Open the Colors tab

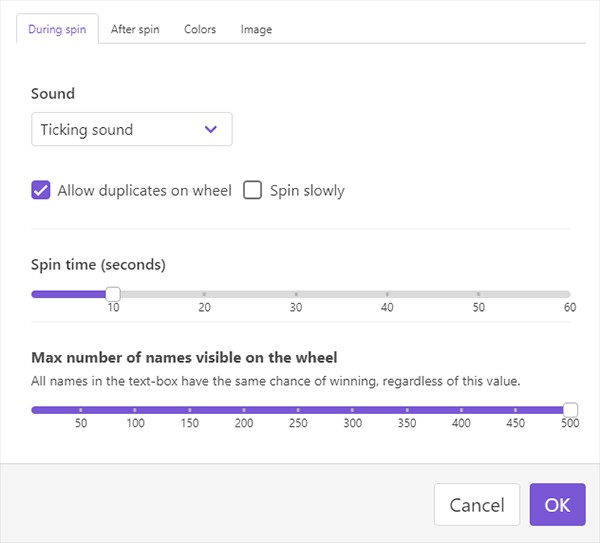(200, 29)
